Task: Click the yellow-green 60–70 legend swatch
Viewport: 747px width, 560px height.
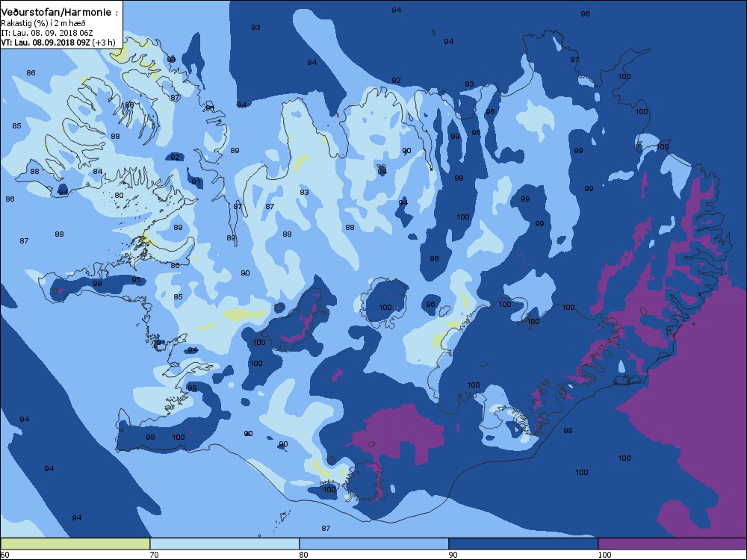Action: click(75, 544)
